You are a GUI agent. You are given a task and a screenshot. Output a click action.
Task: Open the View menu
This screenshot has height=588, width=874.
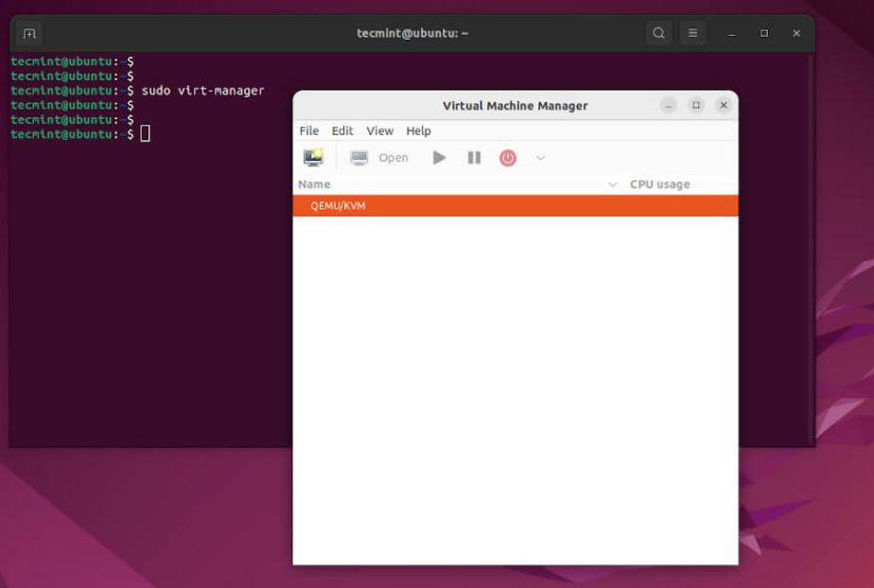[379, 130]
